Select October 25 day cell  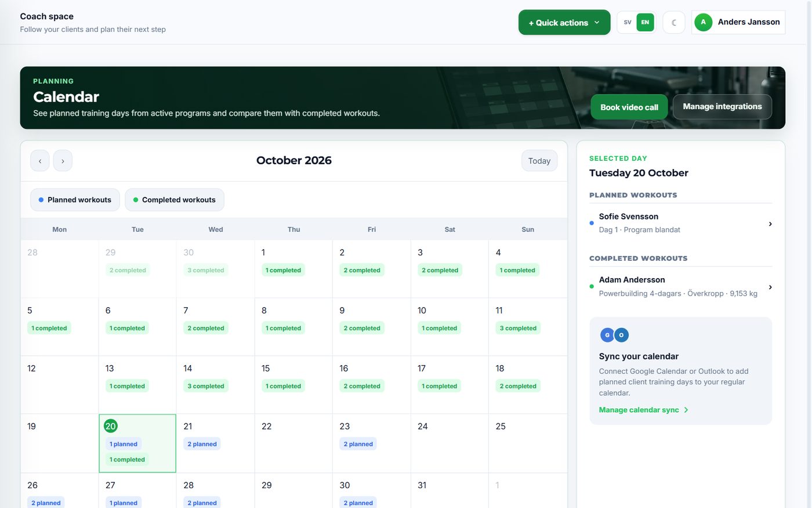(x=528, y=443)
